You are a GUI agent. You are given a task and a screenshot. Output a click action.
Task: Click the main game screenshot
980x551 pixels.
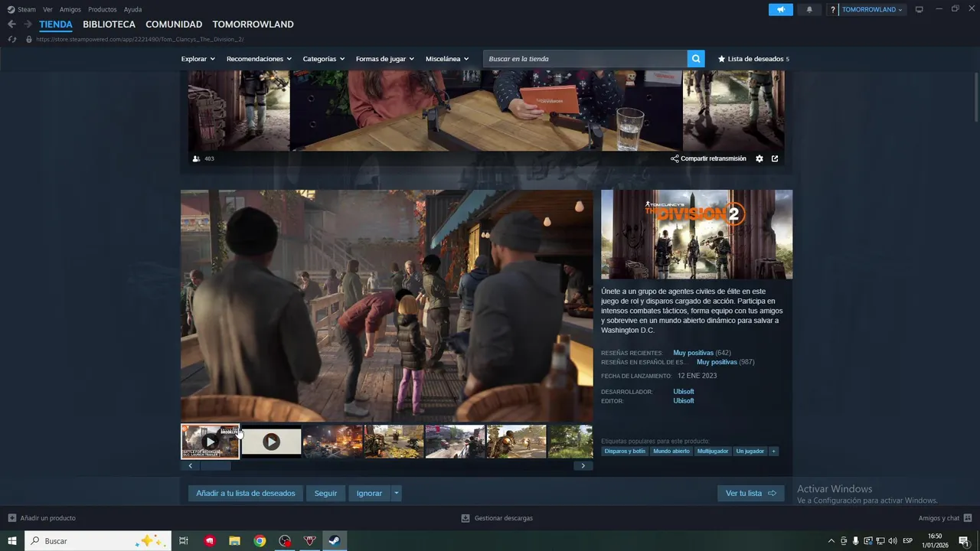tap(387, 305)
